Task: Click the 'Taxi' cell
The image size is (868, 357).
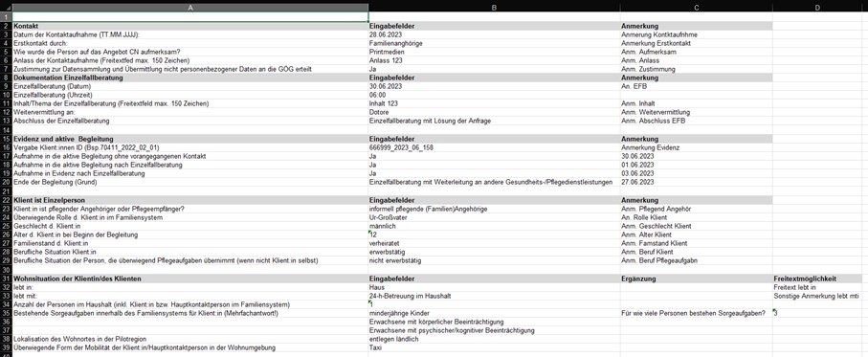Action: tap(494, 347)
